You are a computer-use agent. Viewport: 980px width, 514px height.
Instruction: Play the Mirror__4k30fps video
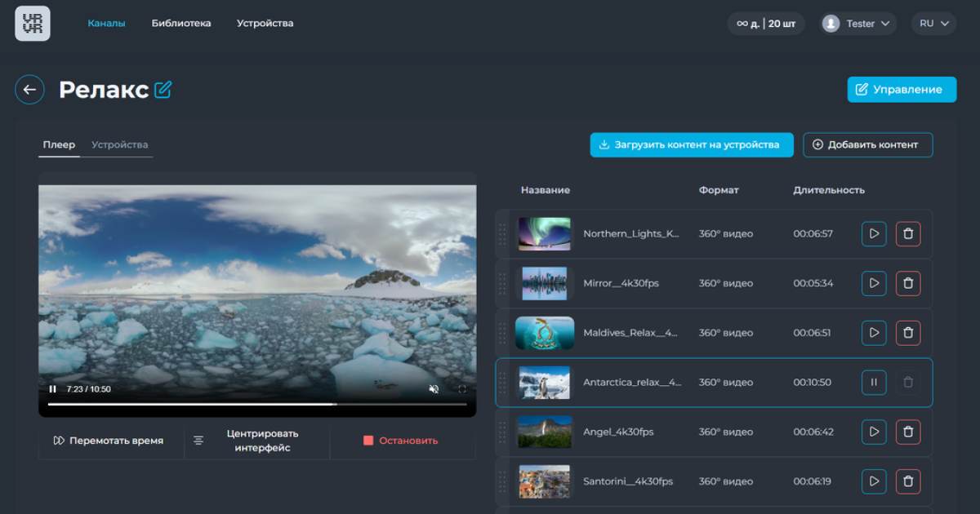(874, 283)
